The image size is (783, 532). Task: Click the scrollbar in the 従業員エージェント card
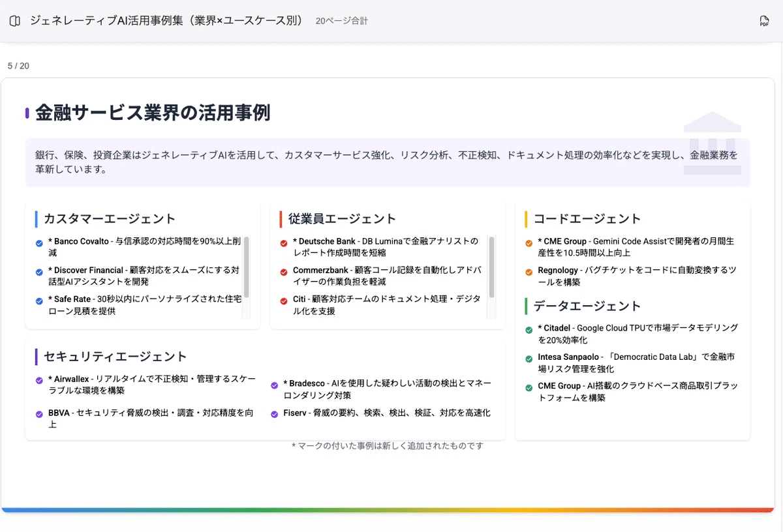[x=491, y=267]
